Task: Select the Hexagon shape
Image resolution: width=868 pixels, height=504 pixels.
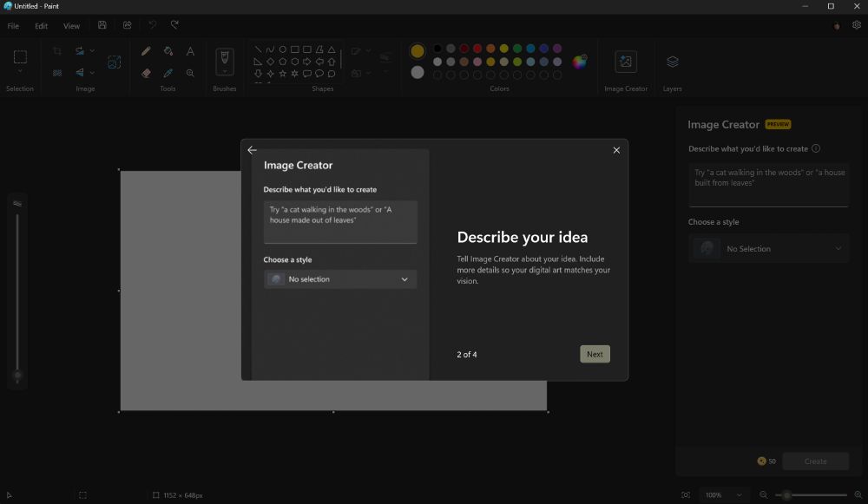Action: click(294, 62)
